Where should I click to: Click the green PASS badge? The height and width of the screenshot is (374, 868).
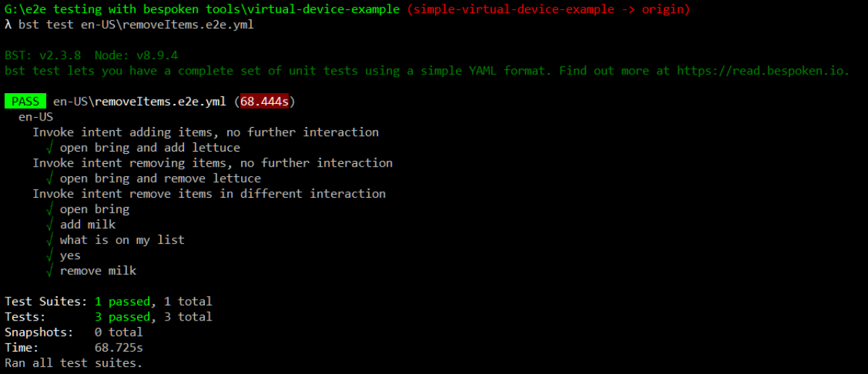click(x=25, y=101)
